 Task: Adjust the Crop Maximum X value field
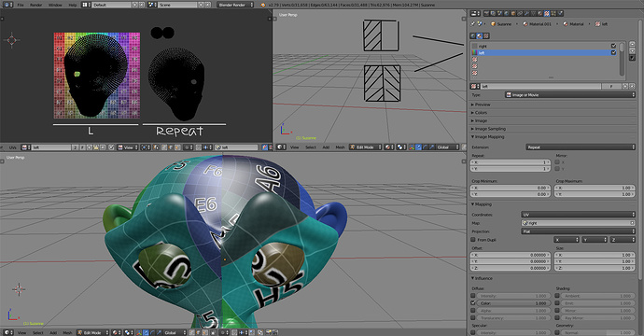tap(595, 188)
